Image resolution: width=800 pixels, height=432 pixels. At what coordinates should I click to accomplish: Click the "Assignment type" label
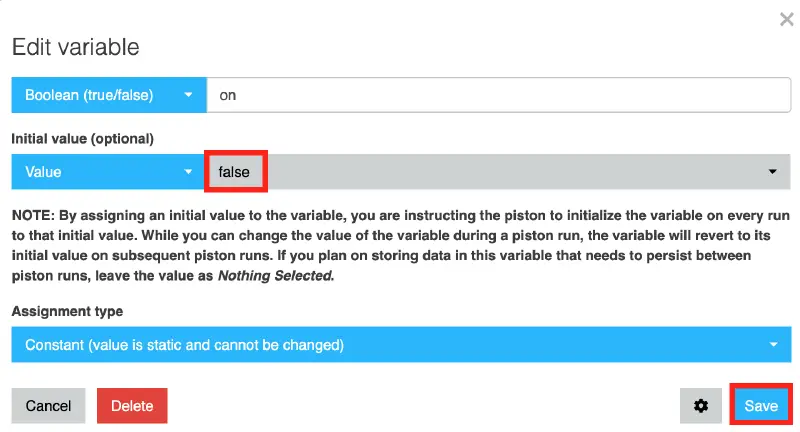point(67,311)
